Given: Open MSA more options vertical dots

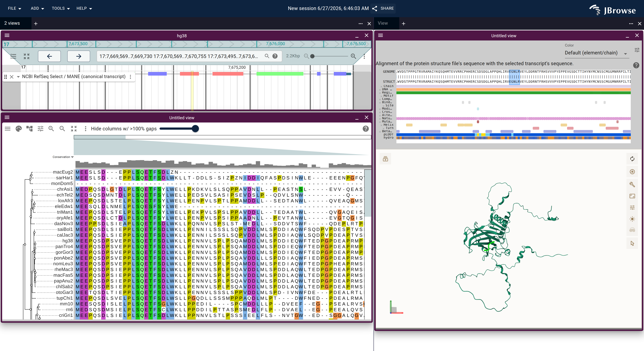Looking at the screenshot, I should coord(86,129).
